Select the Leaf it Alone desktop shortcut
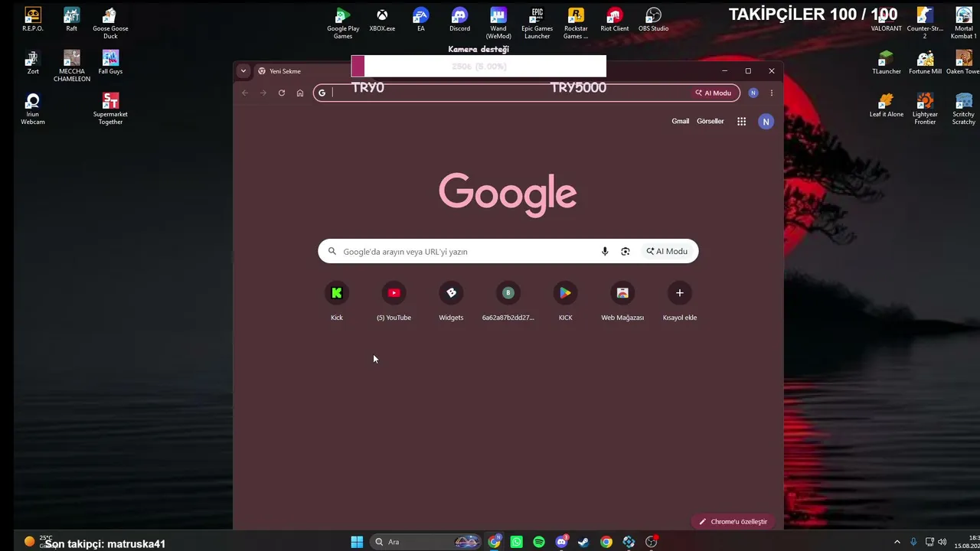The image size is (980, 551). point(886,106)
